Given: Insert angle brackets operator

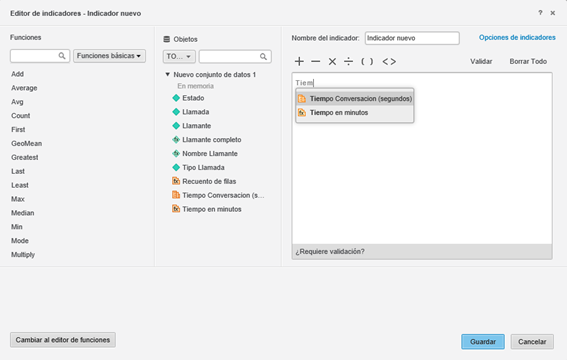Looking at the screenshot, I should click(389, 61).
